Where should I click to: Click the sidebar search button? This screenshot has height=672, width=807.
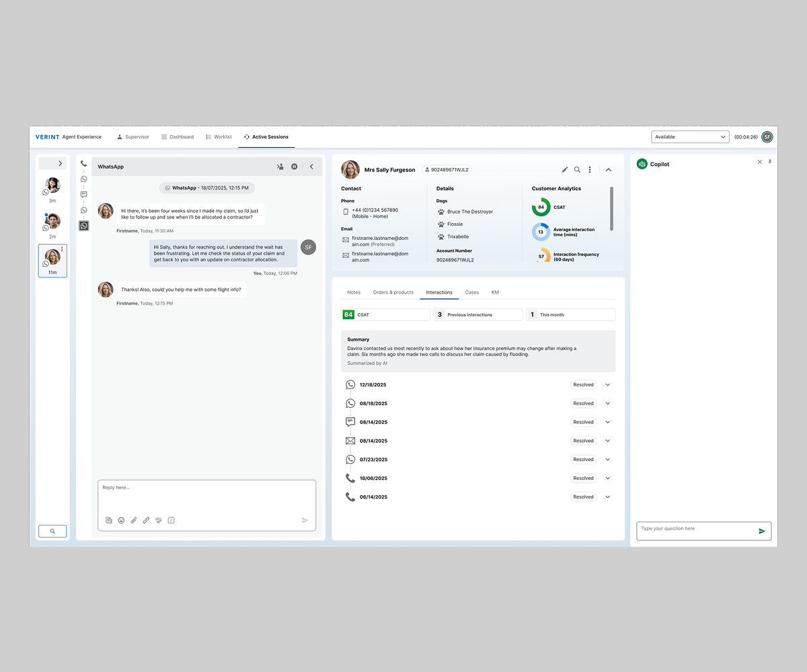pyautogui.click(x=52, y=532)
